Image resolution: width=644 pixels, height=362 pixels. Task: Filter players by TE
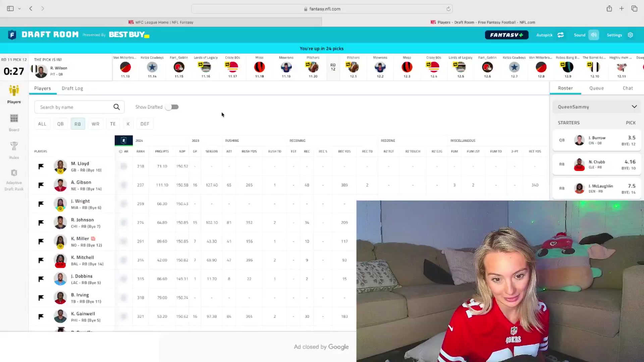click(113, 124)
